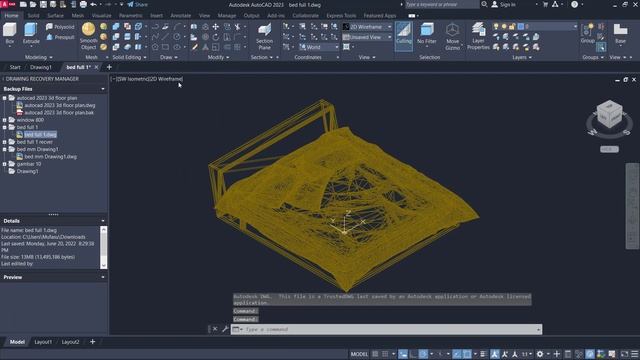Screen dimensions: 640x360
Task: Select bed mm Drawing1.dwg file
Action: [50, 157]
